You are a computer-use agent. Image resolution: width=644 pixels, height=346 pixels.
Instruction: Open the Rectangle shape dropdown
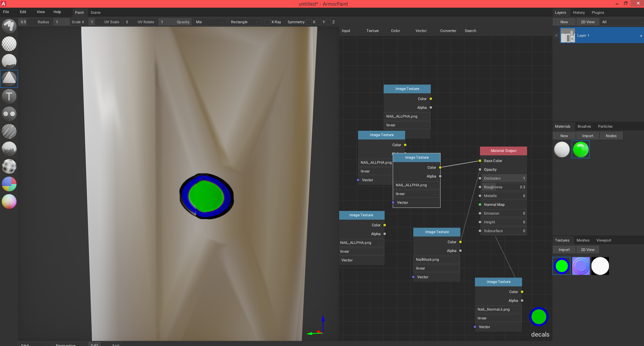coord(245,22)
